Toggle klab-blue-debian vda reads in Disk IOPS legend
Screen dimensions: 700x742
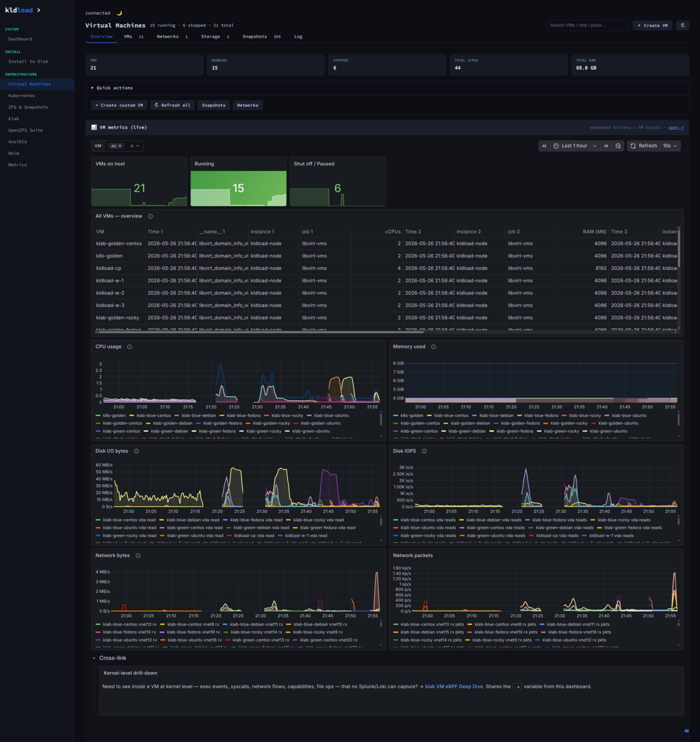pyautogui.click(x=490, y=520)
